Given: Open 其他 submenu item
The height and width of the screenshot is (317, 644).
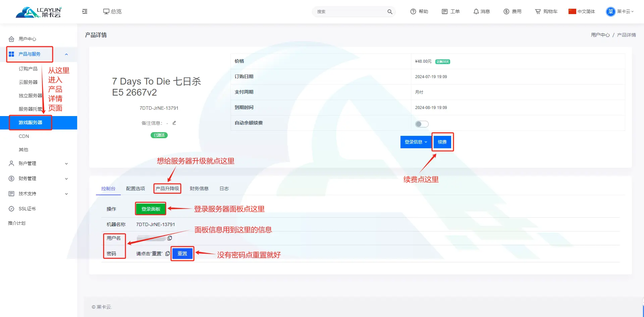Looking at the screenshot, I should tap(23, 150).
